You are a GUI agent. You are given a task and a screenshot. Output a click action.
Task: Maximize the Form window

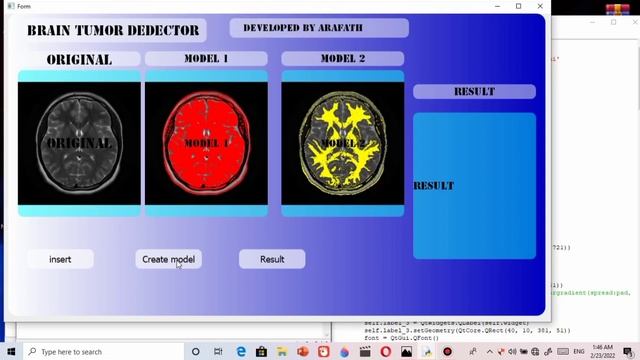(x=518, y=6)
